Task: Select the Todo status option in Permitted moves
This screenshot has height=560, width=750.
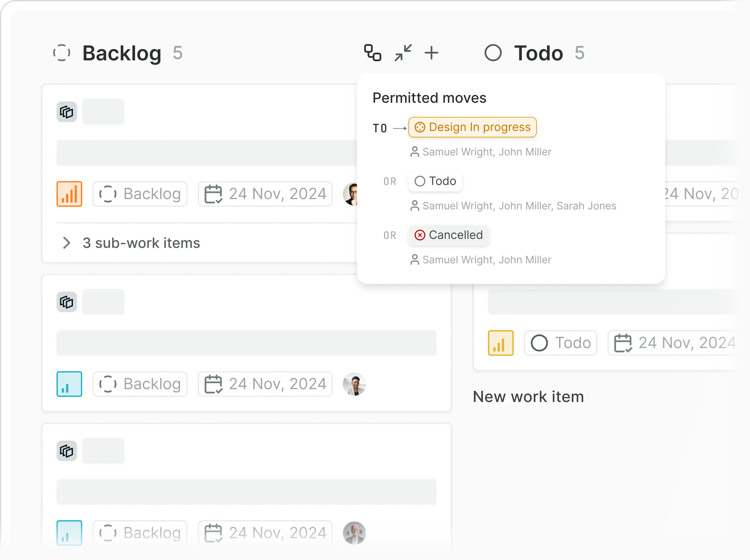Action: (435, 181)
